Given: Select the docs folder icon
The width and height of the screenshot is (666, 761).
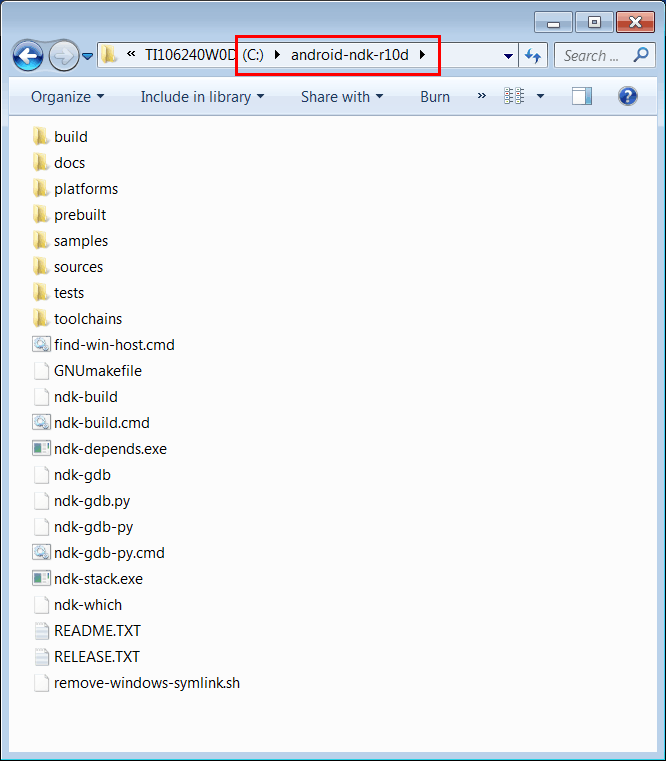Looking at the screenshot, I should [41, 163].
